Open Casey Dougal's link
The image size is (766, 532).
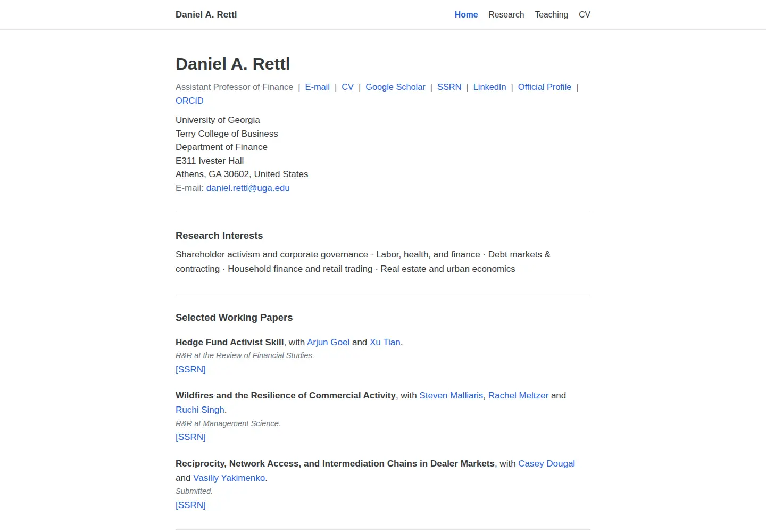coord(546,464)
